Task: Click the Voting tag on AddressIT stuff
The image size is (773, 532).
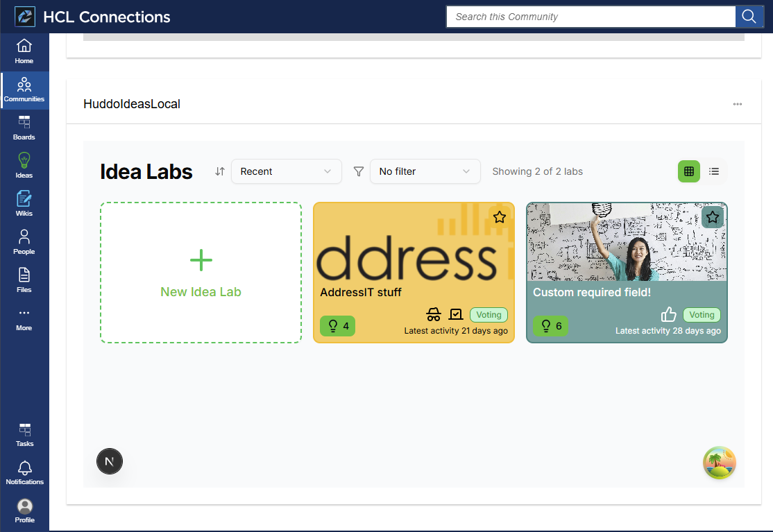Action: click(489, 315)
